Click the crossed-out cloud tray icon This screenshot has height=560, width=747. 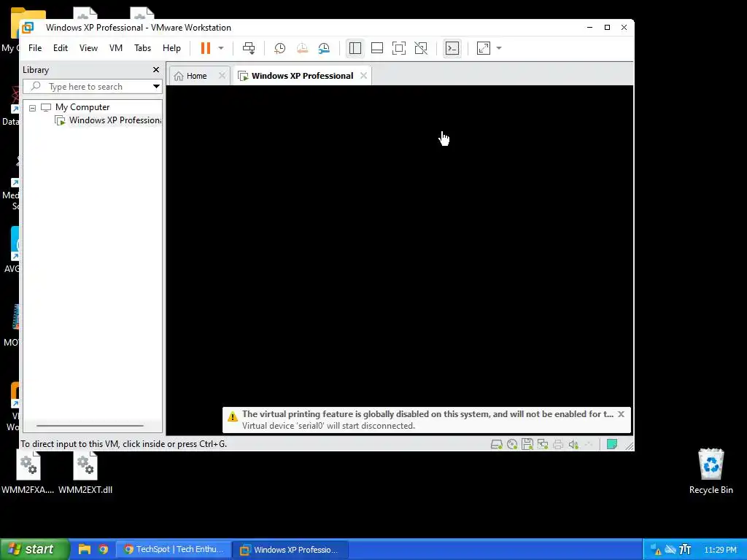pyautogui.click(x=670, y=550)
